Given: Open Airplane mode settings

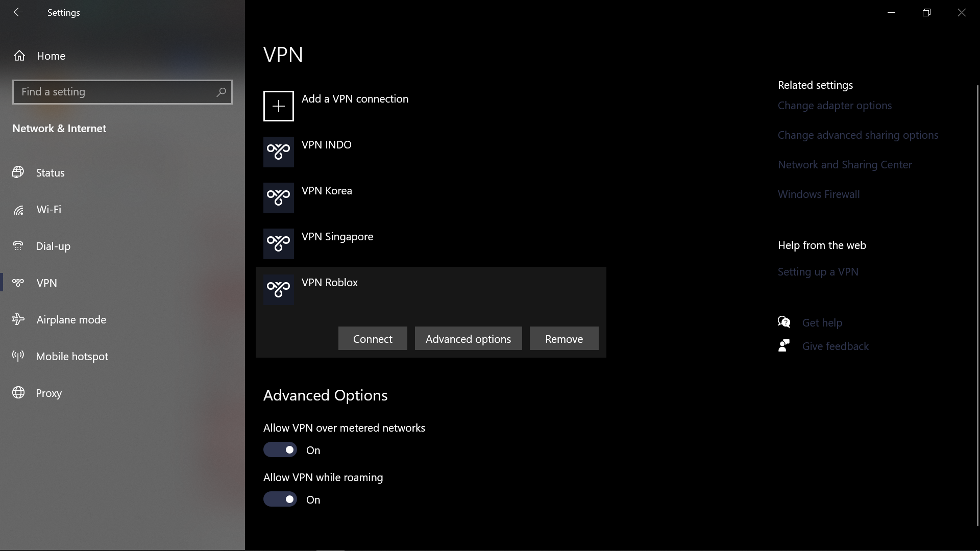Looking at the screenshot, I should coord(71,320).
